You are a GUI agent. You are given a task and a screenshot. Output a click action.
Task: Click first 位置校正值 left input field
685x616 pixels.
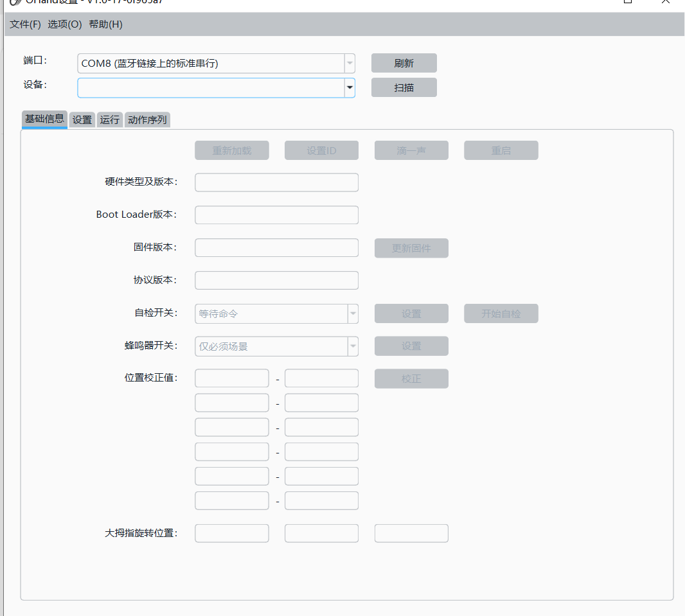pyautogui.click(x=231, y=378)
